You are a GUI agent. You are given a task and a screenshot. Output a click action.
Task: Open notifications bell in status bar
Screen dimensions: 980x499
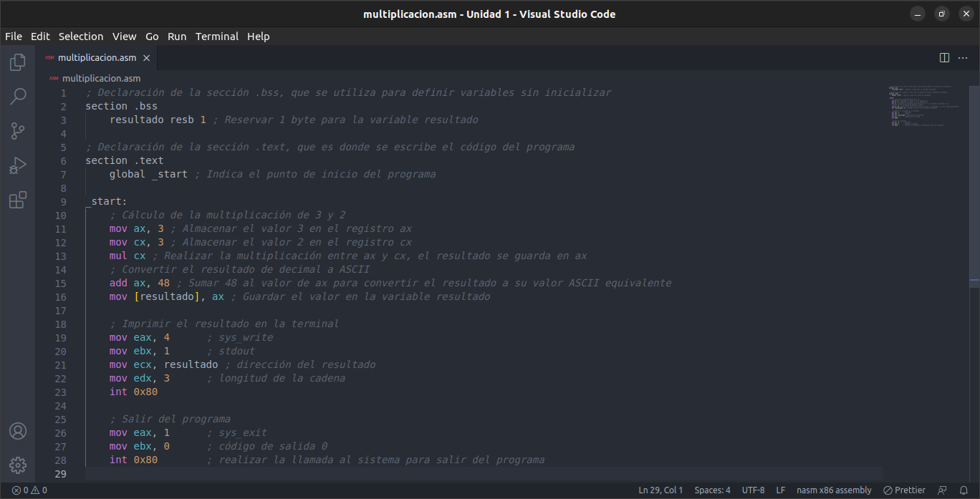[x=964, y=490]
